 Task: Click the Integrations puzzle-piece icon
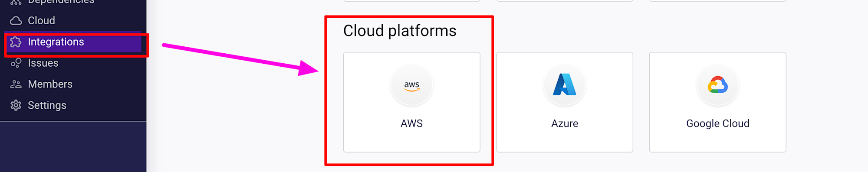[16, 42]
